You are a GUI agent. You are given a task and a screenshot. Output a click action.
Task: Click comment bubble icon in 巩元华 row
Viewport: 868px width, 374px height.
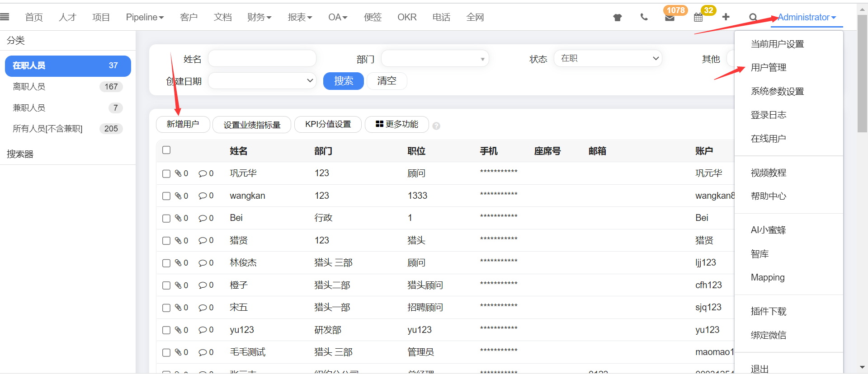point(203,173)
